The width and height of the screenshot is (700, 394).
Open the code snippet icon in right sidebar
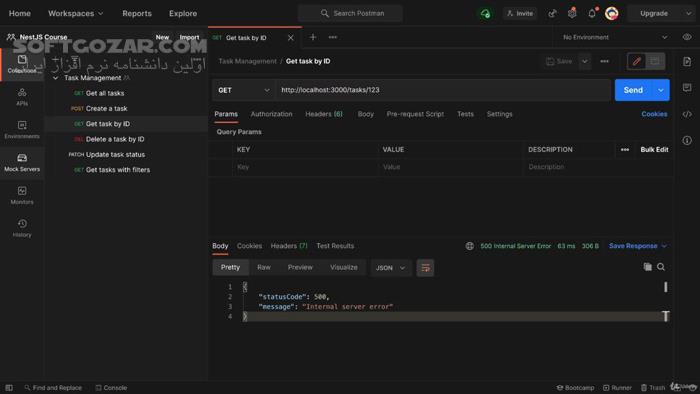click(x=687, y=114)
